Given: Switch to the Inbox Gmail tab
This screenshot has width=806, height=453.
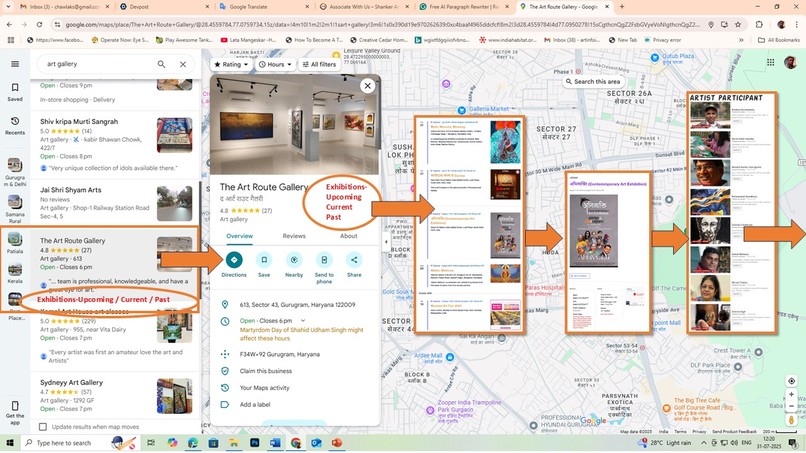Looking at the screenshot, I should [x=63, y=7].
